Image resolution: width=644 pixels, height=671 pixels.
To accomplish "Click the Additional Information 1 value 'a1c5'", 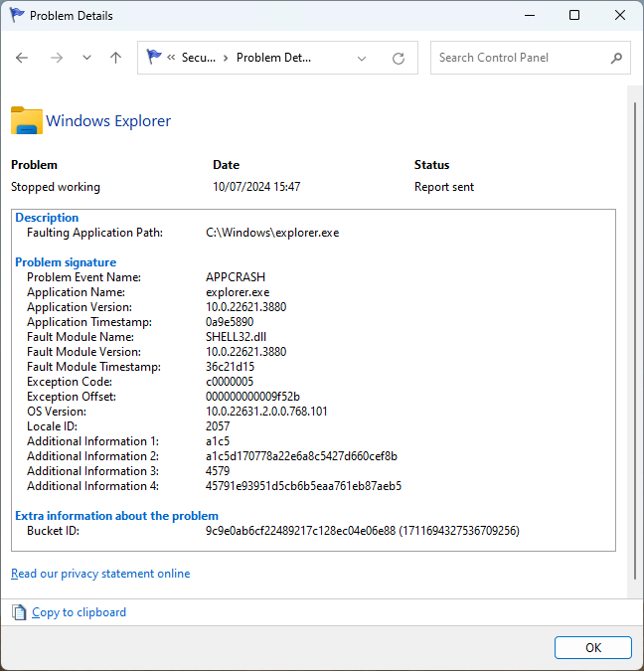I will (x=218, y=441).
